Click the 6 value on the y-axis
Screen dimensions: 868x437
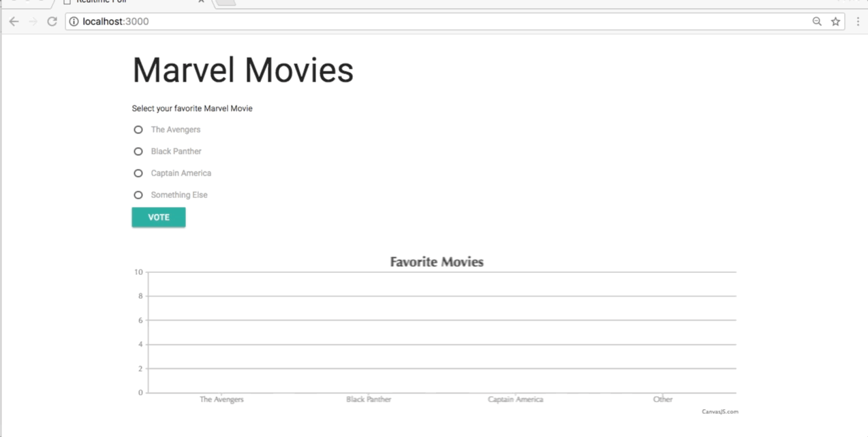tap(140, 321)
